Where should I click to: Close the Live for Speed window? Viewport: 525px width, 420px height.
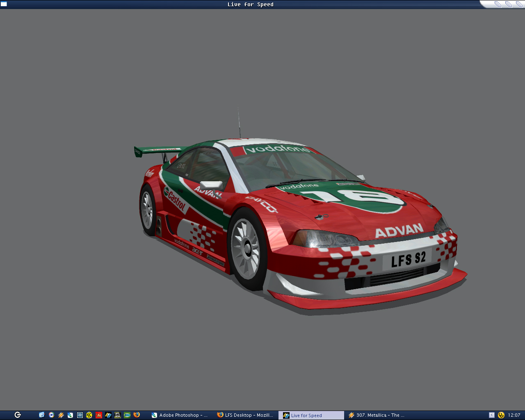click(x=519, y=4)
